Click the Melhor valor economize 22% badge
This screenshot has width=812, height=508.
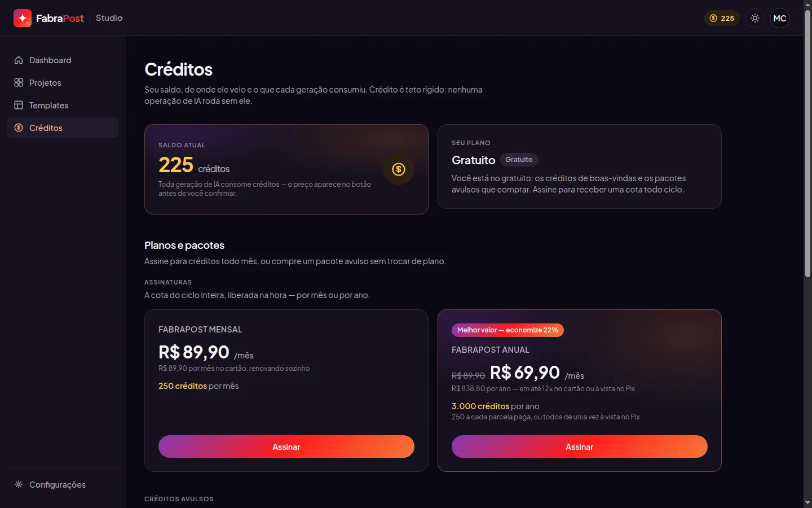pos(507,330)
